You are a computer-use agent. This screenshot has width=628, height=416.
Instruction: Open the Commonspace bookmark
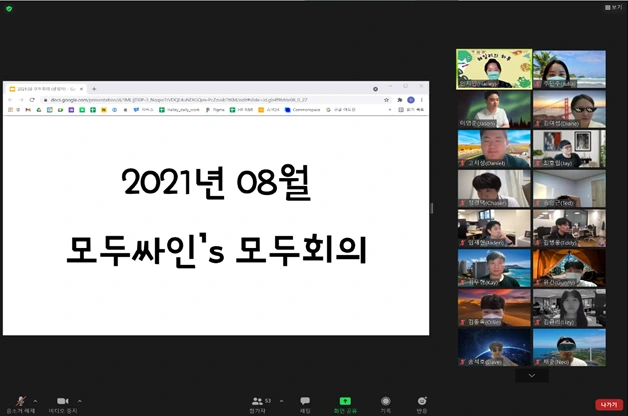coord(302,110)
